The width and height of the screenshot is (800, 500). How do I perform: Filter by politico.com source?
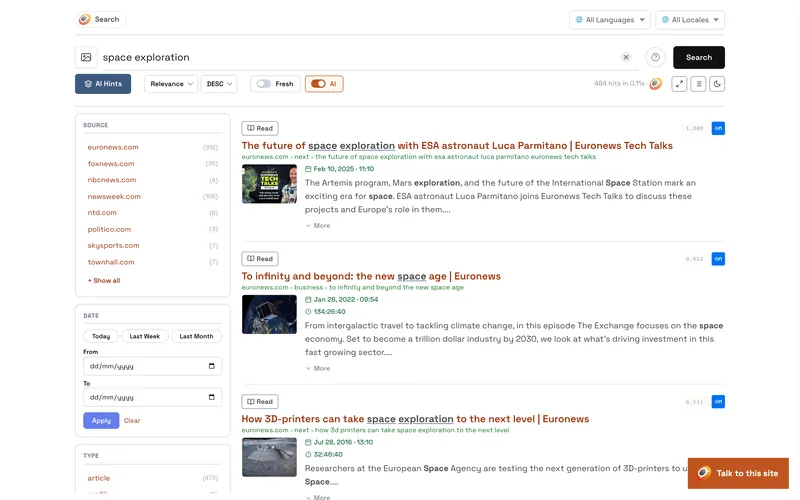click(109, 230)
